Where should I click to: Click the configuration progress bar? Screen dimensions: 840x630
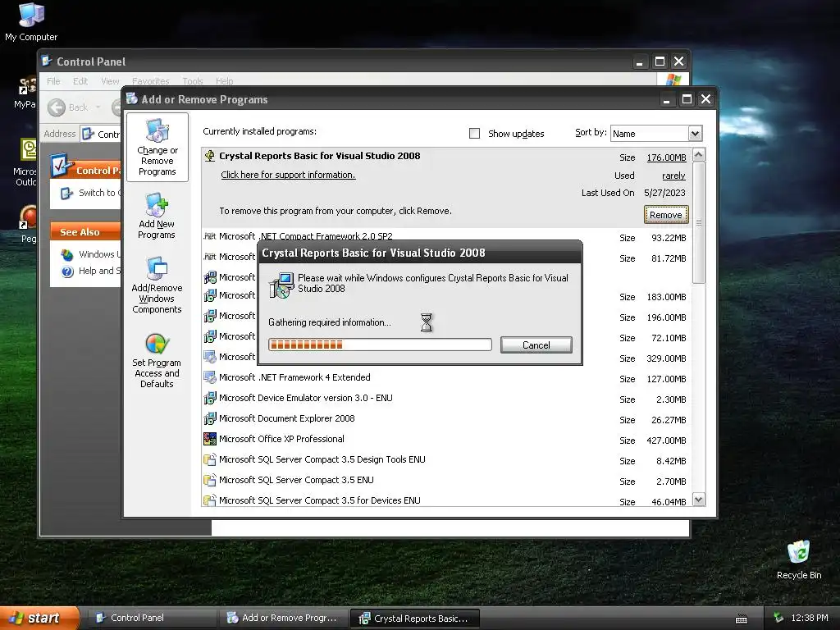tap(380, 345)
